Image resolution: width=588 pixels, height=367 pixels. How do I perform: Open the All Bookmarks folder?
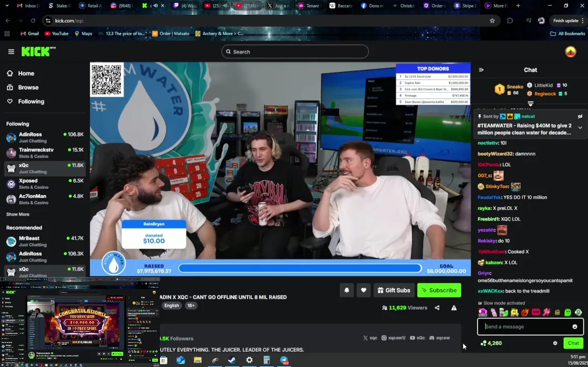click(568, 34)
